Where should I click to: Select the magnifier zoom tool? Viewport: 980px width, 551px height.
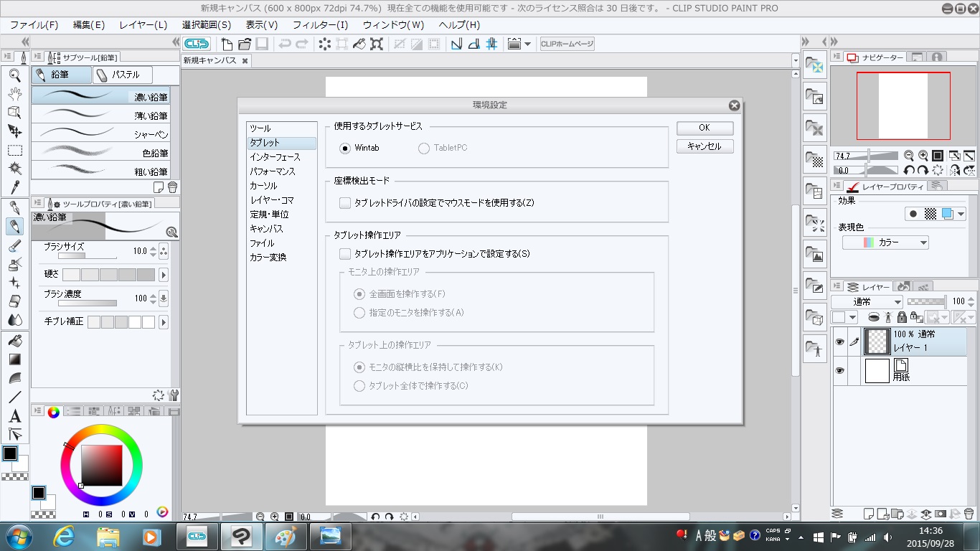tap(14, 75)
